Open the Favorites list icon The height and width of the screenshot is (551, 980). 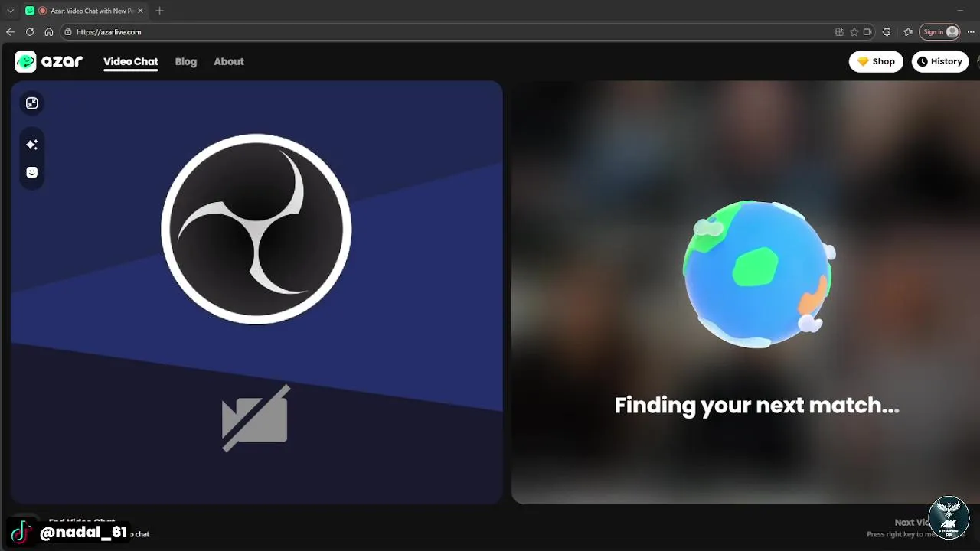click(x=908, y=32)
